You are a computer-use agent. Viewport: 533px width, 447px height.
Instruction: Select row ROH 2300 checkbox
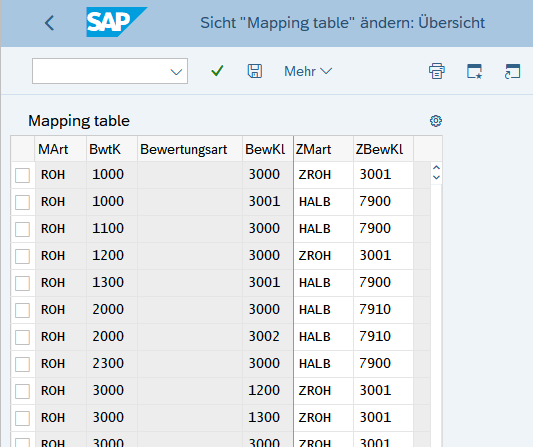(x=22, y=364)
